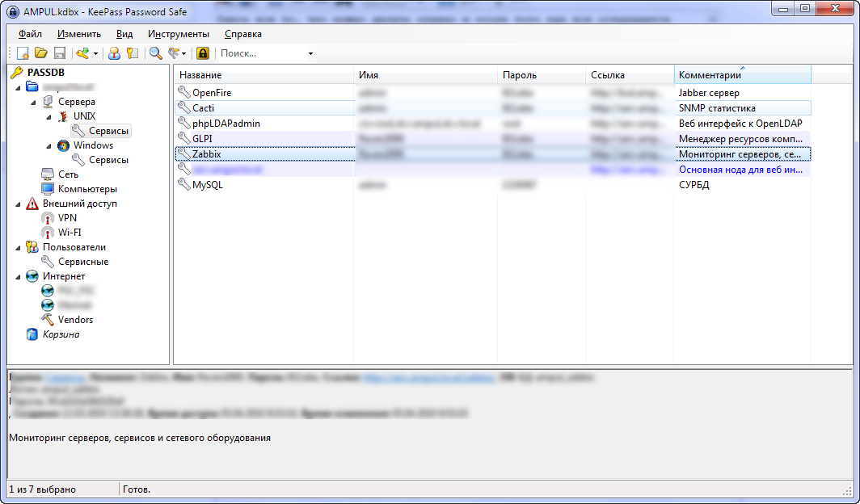Viewport: 860px width, 504px height.
Task: Open dropdown arrow next to Add Entry icon
Action: point(95,54)
